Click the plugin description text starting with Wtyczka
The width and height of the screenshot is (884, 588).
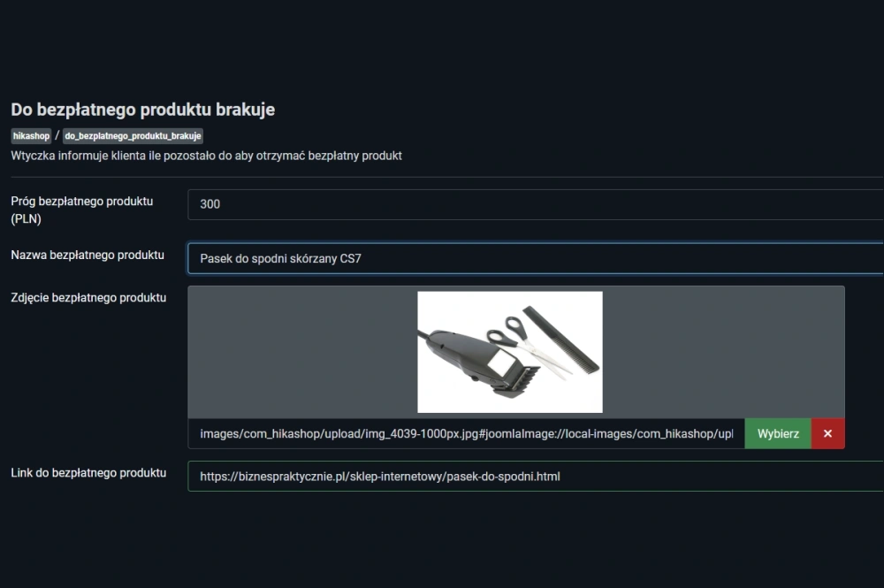[206, 156]
